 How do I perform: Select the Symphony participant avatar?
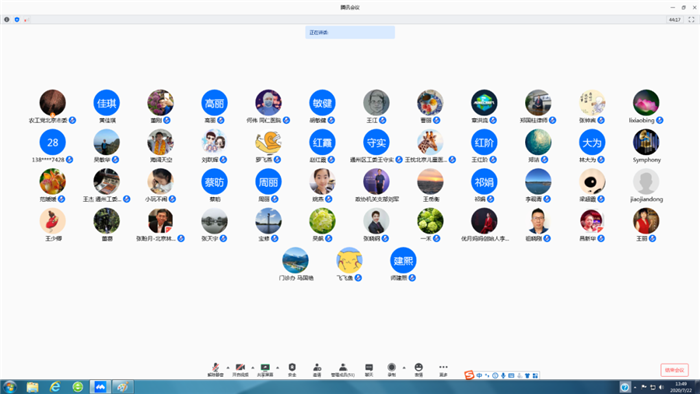click(x=646, y=142)
